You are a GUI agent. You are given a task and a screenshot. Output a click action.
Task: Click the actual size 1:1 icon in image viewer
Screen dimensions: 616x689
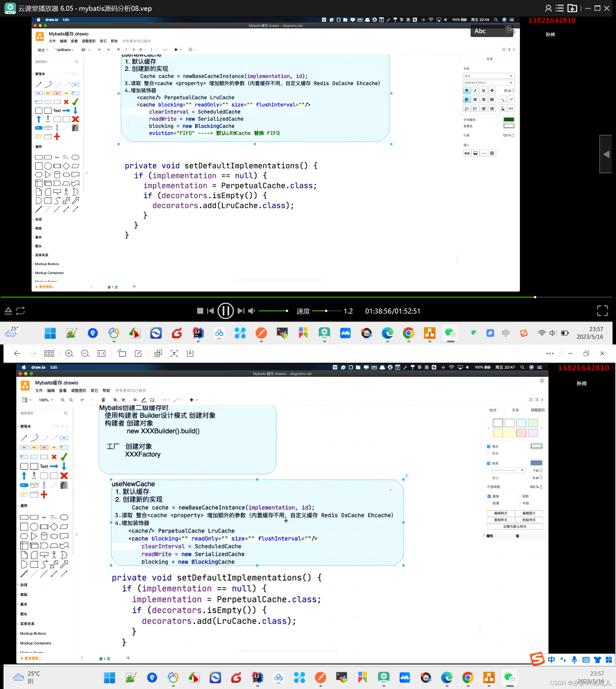pyautogui.click(x=101, y=353)
